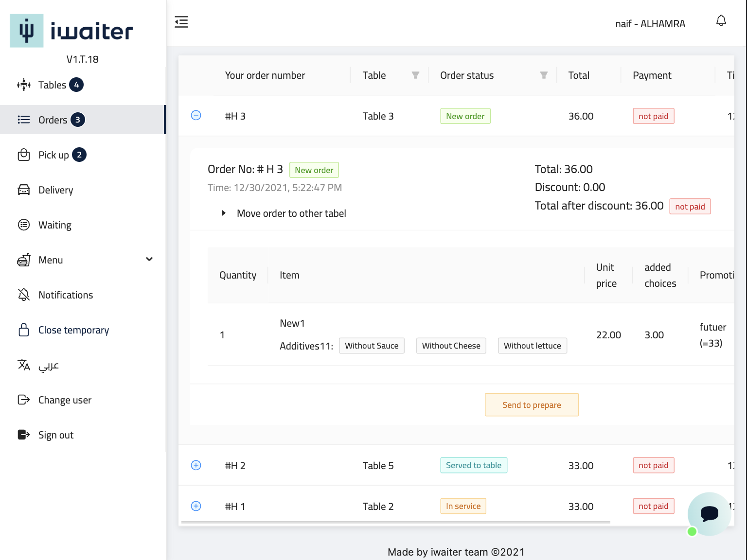Open Pick up orders in sidebar
Screen dimensions: 747x560
click(x=53, y=155)
